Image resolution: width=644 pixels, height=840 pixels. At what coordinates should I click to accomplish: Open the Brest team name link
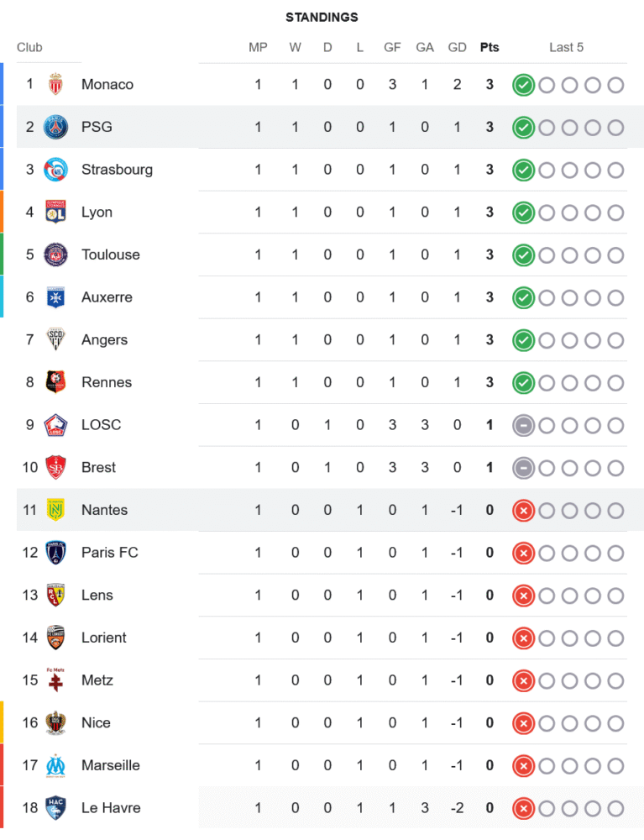98,467
